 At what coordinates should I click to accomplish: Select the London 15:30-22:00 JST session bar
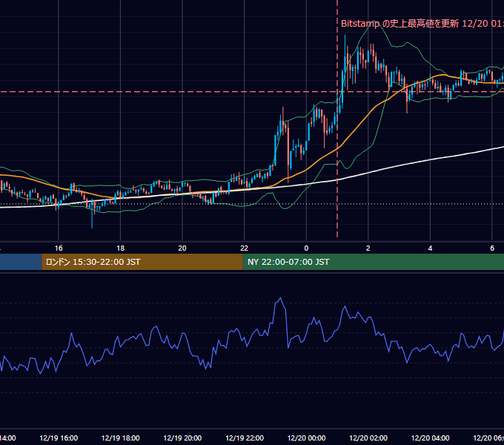tap(142, 262)
